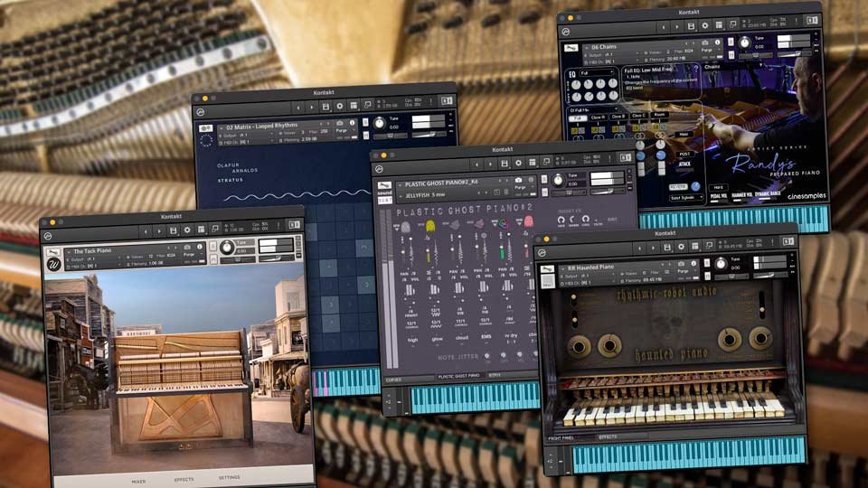The height and width of the screenshot is (488, 868).
Task: Toggle rack view icon in Tack Piano window
Action: (201, 230)
